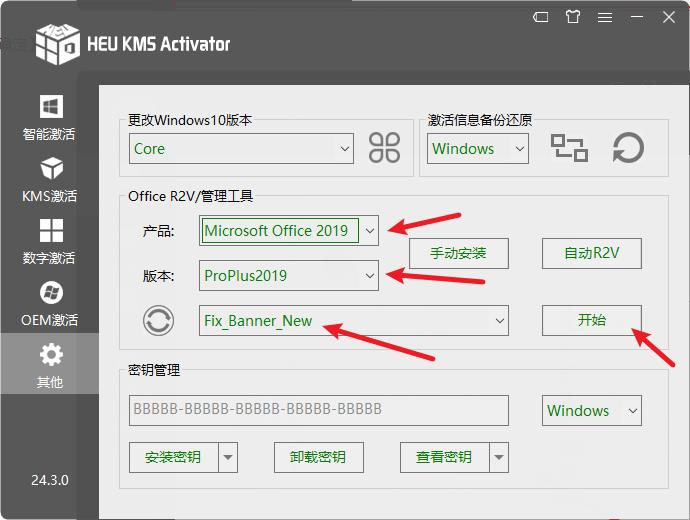Screen dimensions: 690x520
Task: Click the HEU KMS Activator cube logo
Action: click(x=58, y=44)
